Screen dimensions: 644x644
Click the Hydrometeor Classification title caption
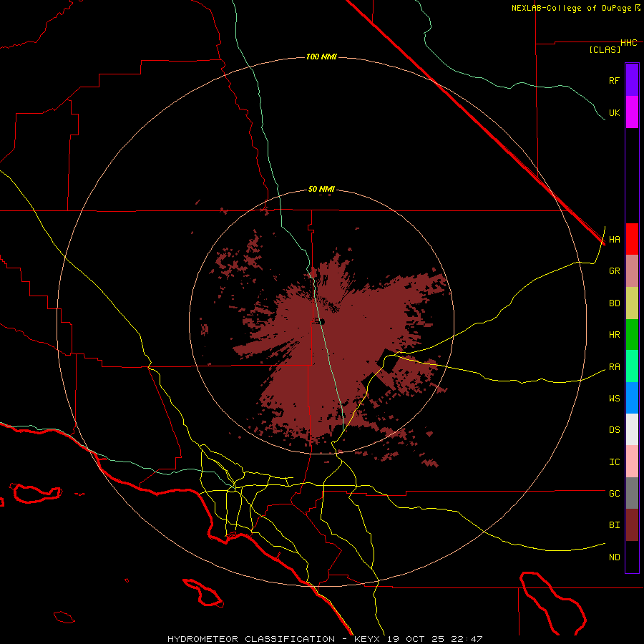[325, 639]
